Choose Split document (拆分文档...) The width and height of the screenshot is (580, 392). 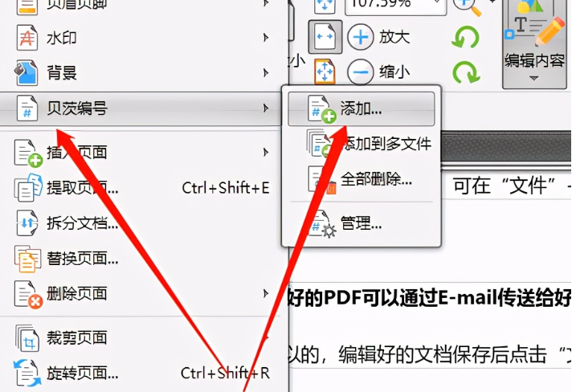pyautogui.click(x=141, y=223)
